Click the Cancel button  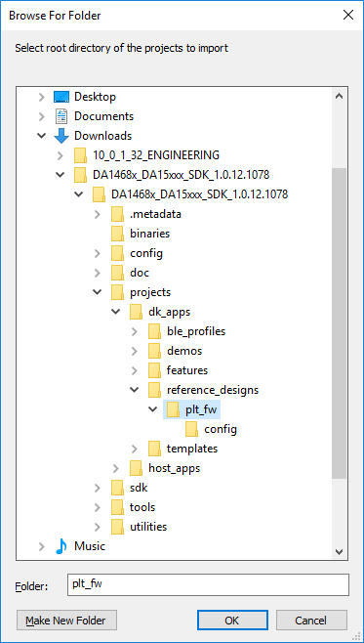pos(311,621)
